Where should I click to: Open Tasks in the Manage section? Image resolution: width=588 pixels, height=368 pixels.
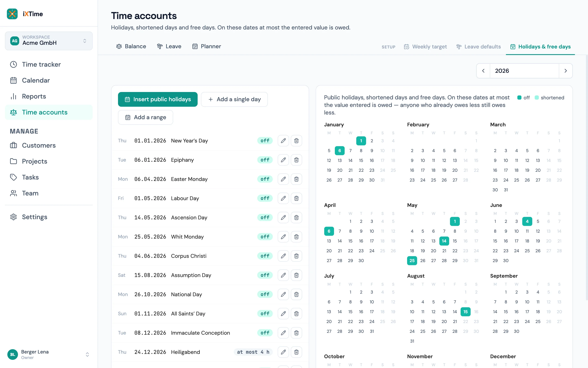(x=49, y=177)
